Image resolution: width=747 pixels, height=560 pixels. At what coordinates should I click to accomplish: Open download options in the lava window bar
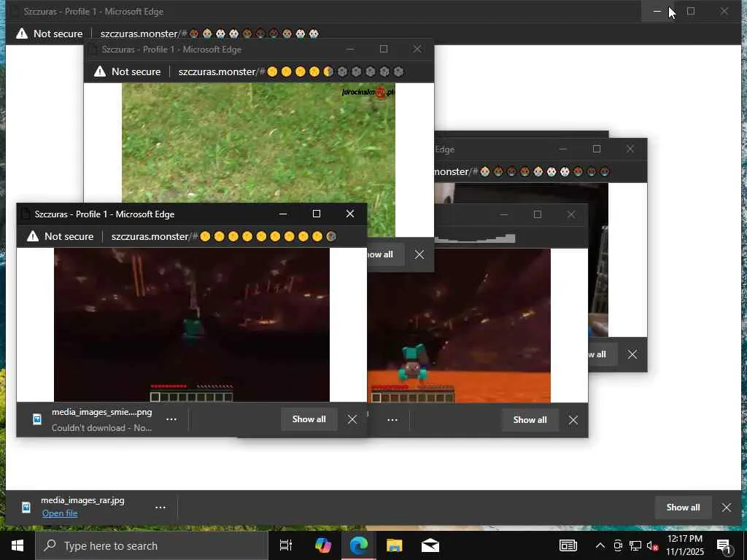(392, 420)
